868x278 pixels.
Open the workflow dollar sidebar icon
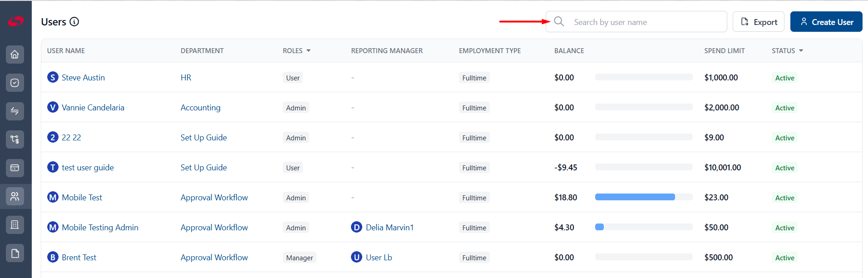(x=15, y=139)
